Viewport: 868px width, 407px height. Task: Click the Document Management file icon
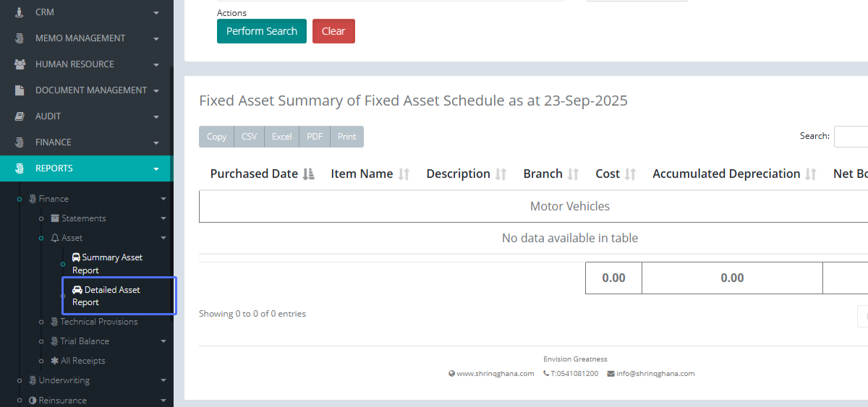pyautogui.click(x=20, y=90)
